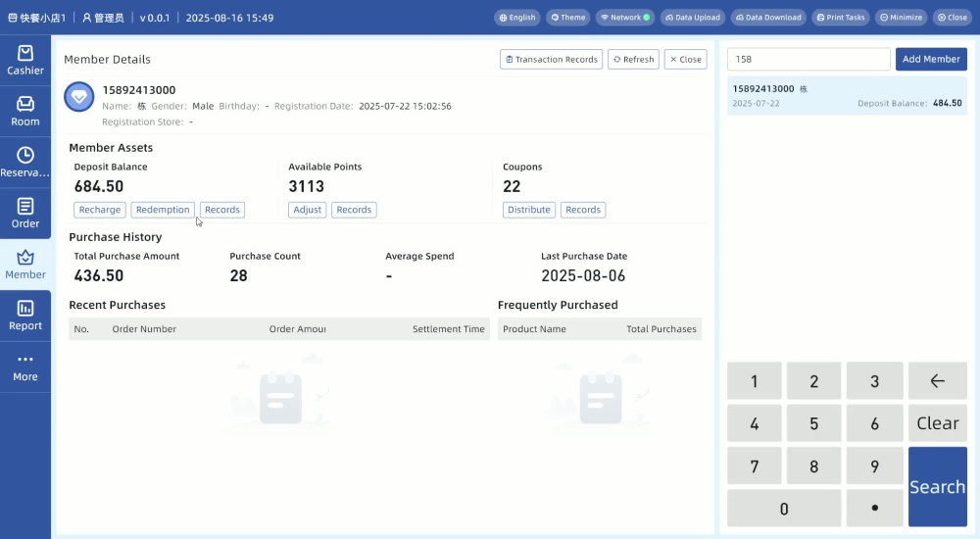Screen dimensions: 980x539
Task: Adjust available points
Action: (307, 210)
